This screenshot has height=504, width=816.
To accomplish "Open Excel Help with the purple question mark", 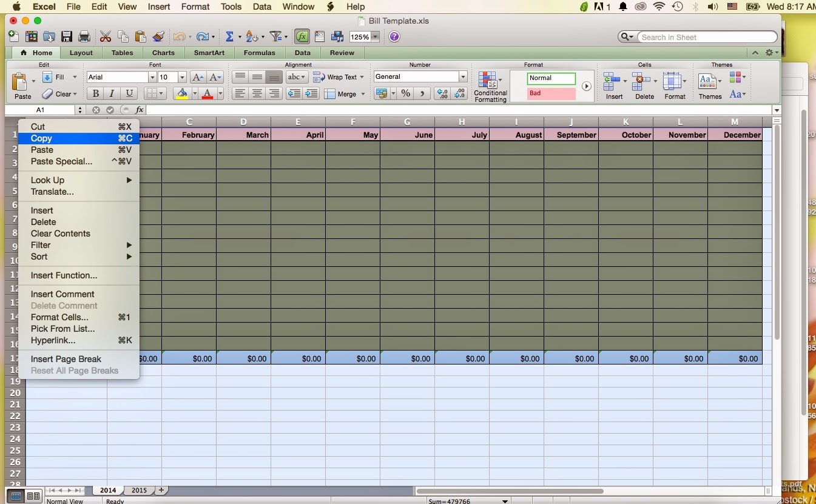I will (394, 37).
